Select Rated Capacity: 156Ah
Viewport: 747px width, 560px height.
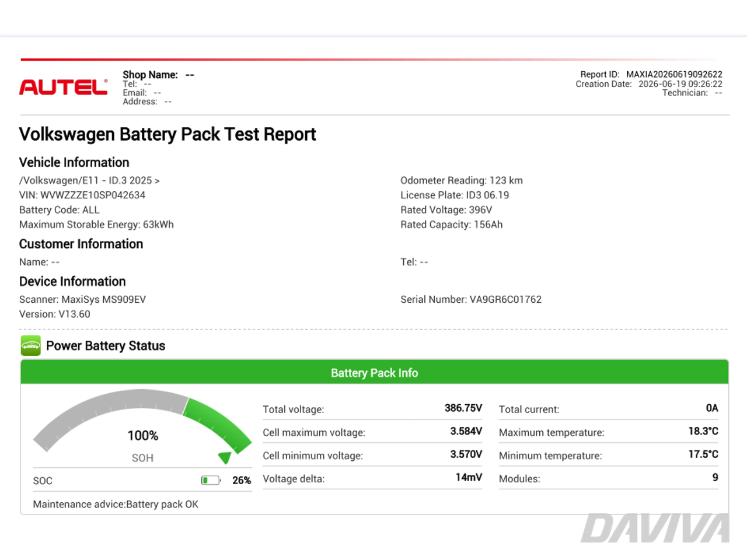452,225
